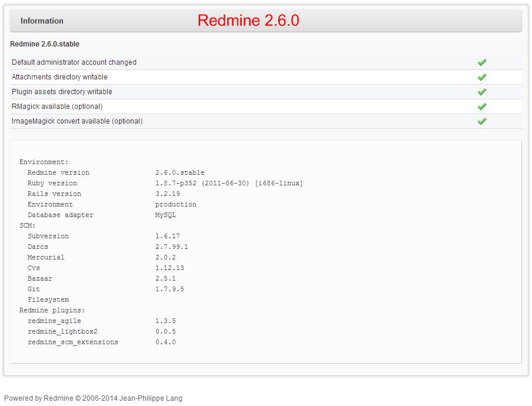Click the redmine_agile version 1.3.5
532x406 pixels.
[x=165, y=321]
